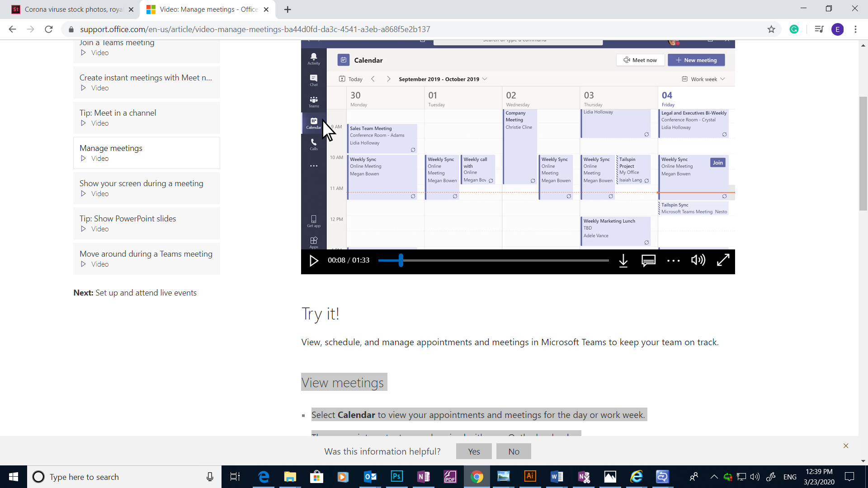Open Task View on taskbar
This screenshot has width=868, height=488.
(235, 477)
